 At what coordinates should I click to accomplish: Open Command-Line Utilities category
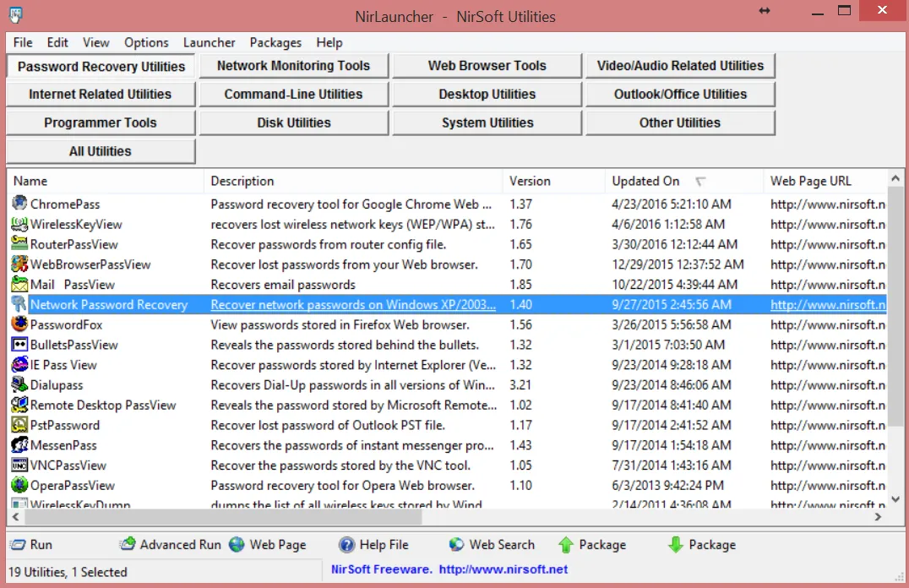click(x=293, y=94)
